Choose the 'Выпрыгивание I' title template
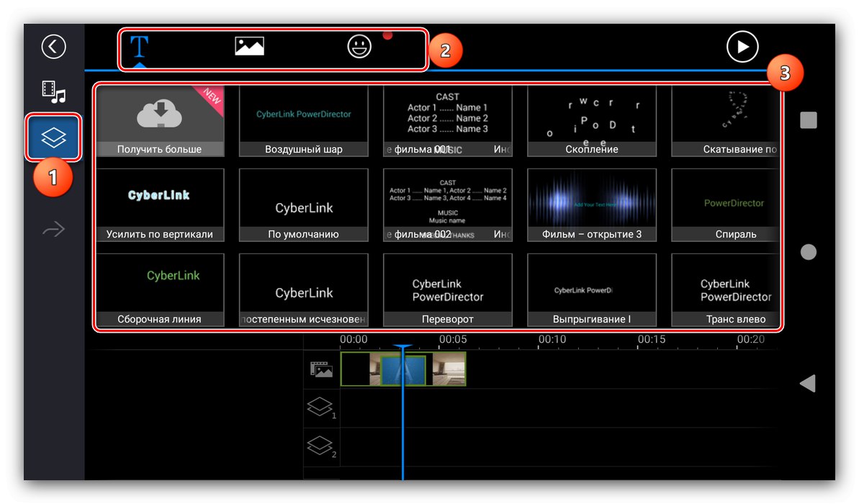The image size is (859, 504). click(592, 289)
